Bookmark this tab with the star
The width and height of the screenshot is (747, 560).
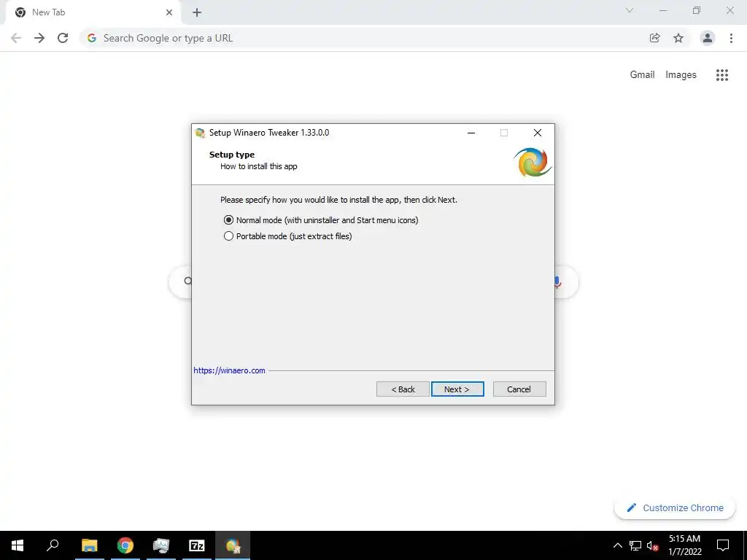point(678,38)
